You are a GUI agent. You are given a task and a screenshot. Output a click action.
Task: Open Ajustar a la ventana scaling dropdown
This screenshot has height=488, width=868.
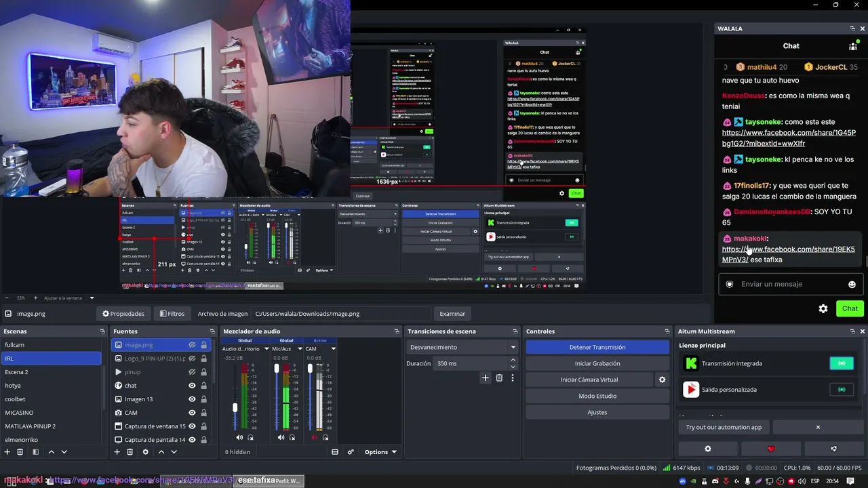click(x=70, y=298)
